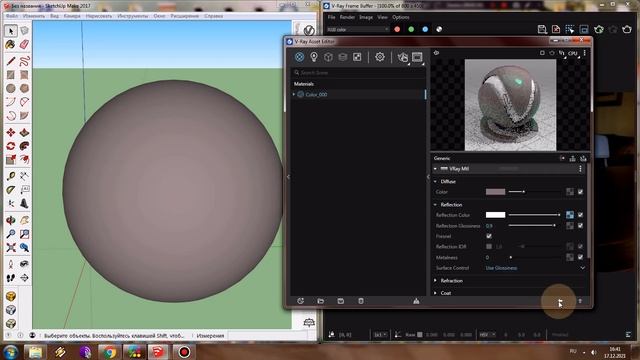Select the Freehand squiggle tool

[x=24, y=61]
